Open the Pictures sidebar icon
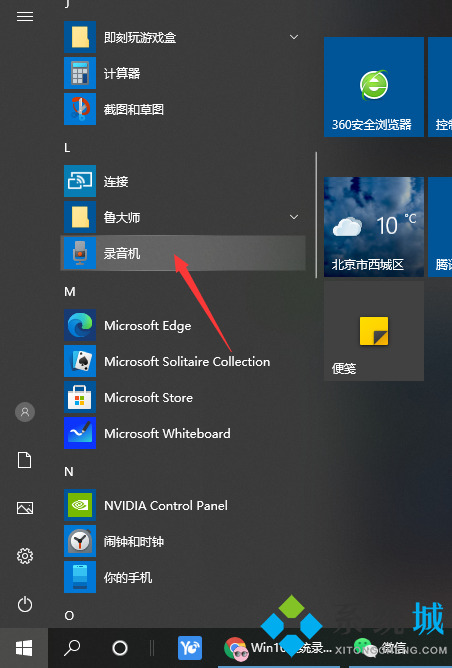452x668 pixels. coord(25,508)
